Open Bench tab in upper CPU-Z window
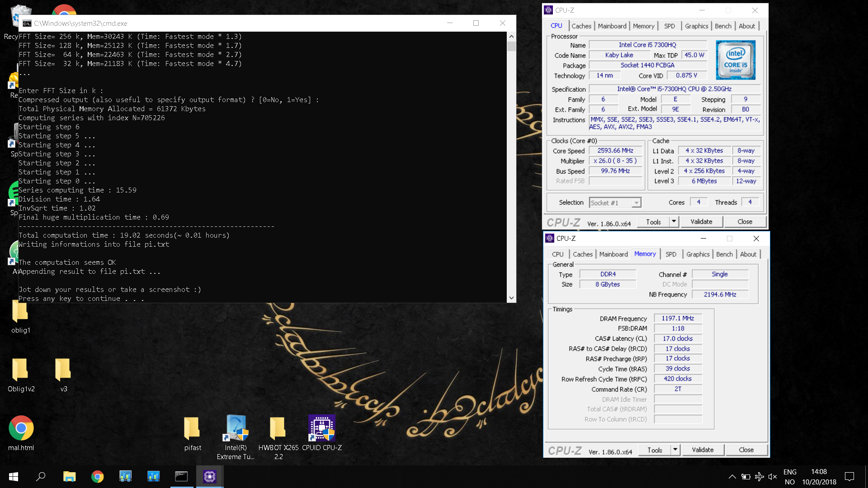 pyautogui.click(x=723, y=26)
